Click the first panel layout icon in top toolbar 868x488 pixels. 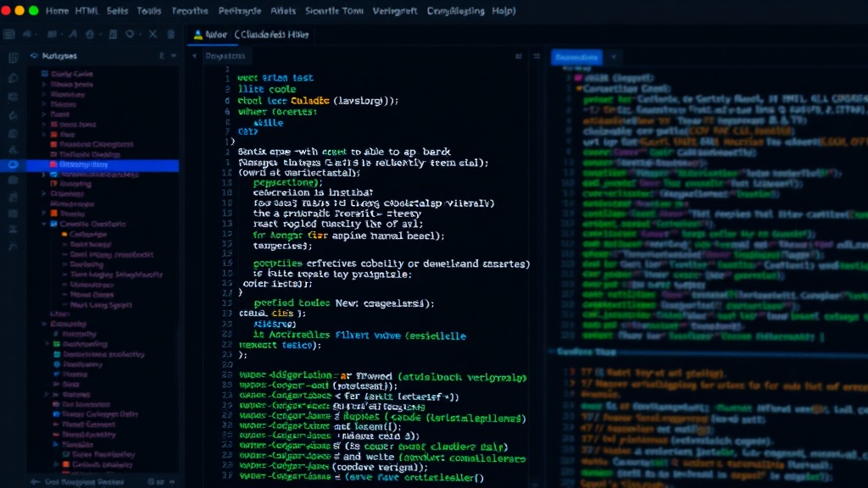[8, 34]
